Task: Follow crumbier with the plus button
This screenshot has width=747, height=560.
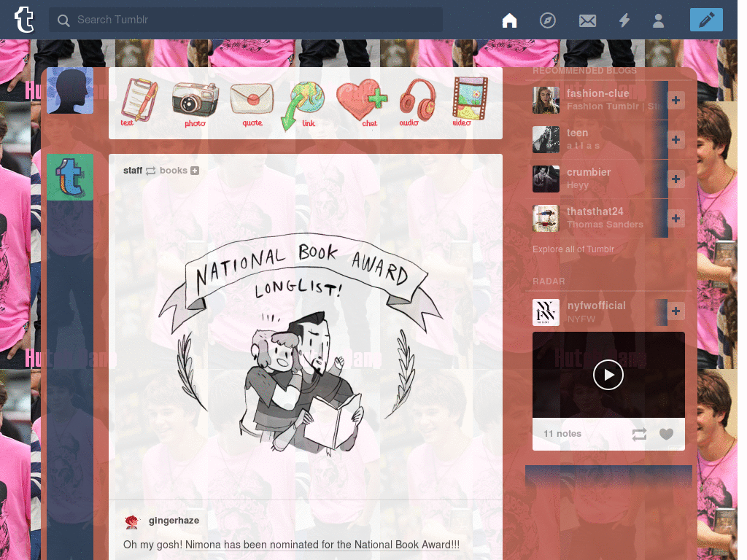Action: (676, 179)
